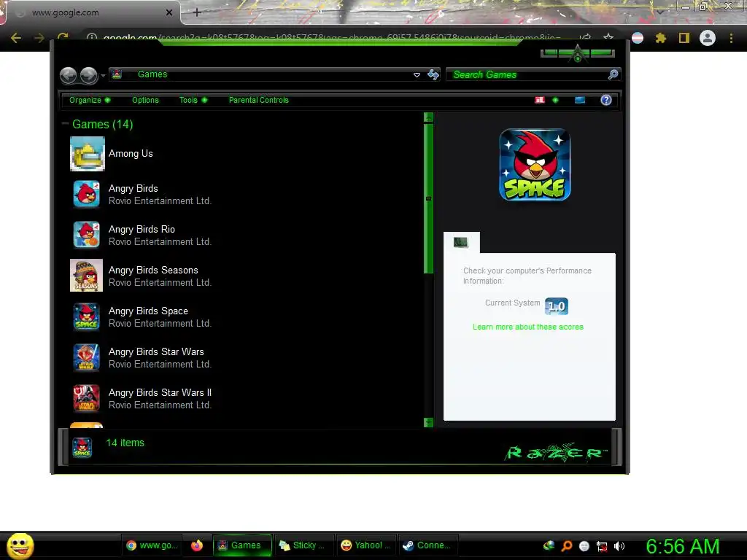The image size is (747, 560).
Task: Click the 1.0 Current System score badge
Action: tap(557, 306)
